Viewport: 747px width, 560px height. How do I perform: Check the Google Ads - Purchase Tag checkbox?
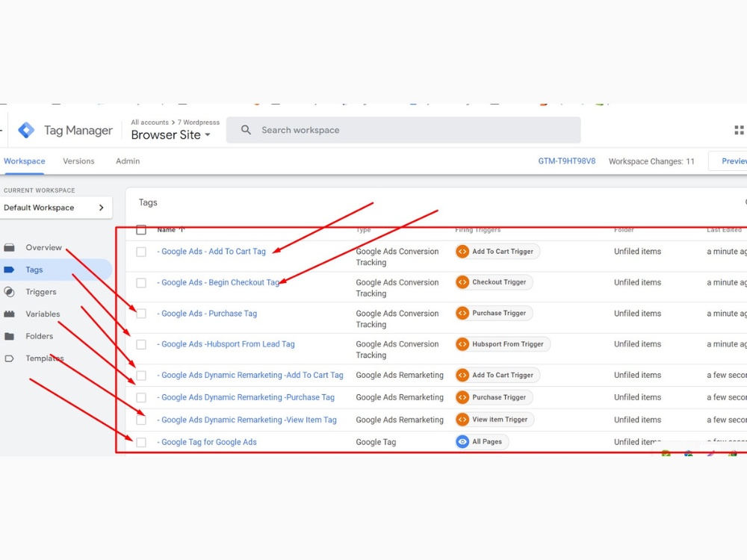[x=141, y=314]
